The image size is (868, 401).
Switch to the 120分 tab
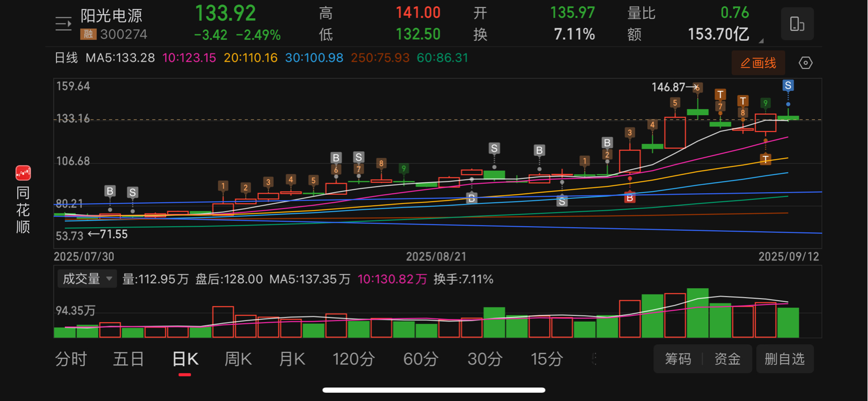click(354, 359)
